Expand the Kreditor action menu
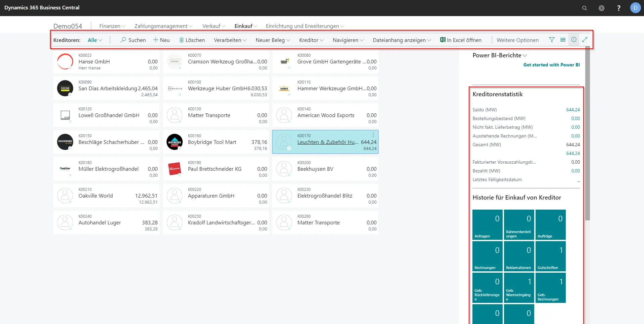Screen dimensions: 644x324 point(312,40)
